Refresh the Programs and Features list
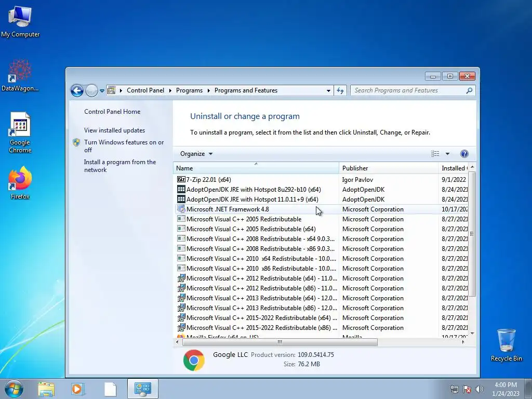This screenshot has width=532, height=399. coord(340,90)
